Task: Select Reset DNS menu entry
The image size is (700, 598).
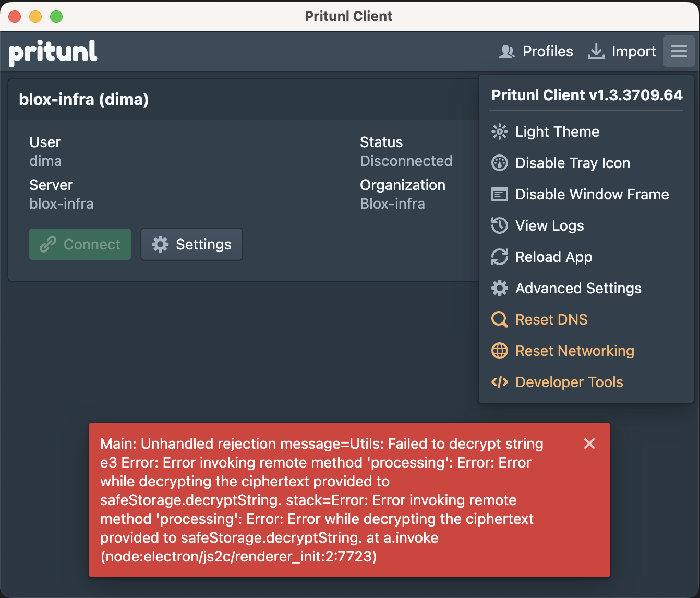Action: (x=586, y=319)
